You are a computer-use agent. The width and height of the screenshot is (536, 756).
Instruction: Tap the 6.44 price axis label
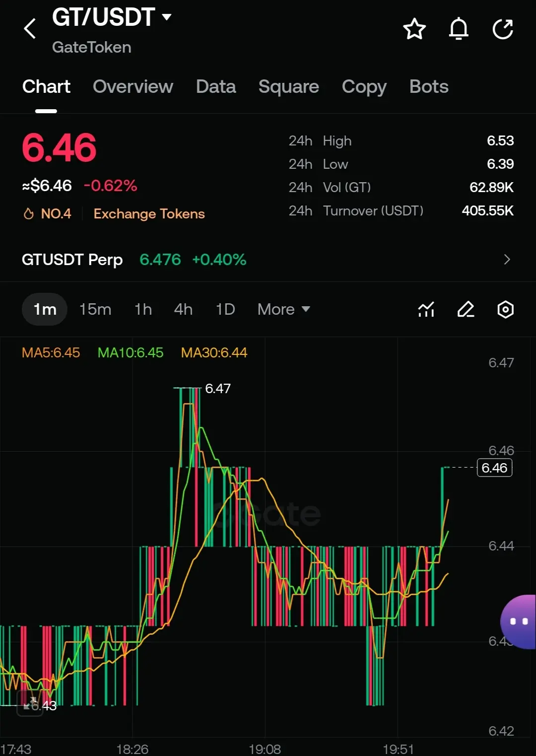point(501,546)
